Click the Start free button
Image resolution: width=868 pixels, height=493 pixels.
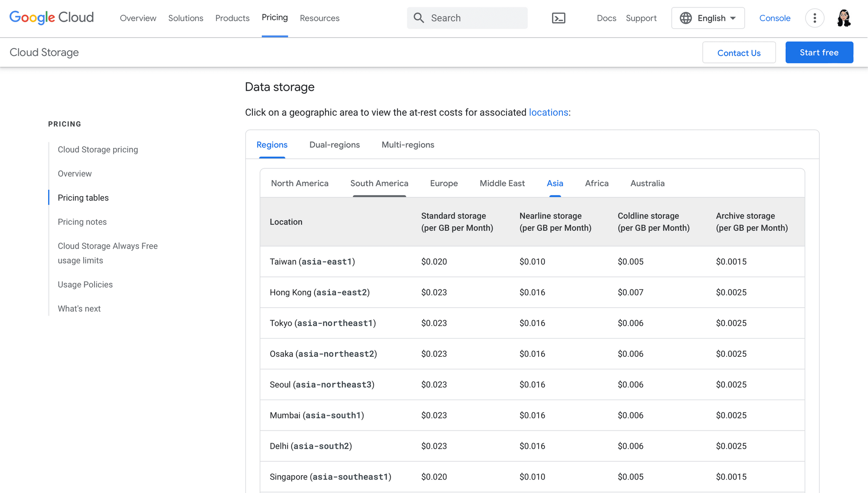[x=819, y=52]
